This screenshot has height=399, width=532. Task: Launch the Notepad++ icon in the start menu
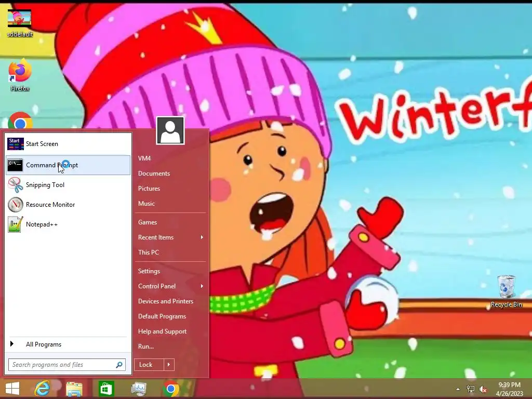click(15, 224)
